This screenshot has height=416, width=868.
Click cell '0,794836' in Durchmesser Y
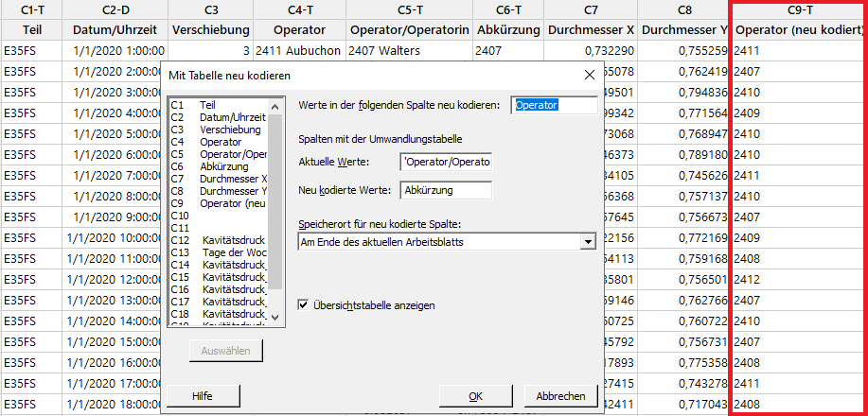point(684,93)
